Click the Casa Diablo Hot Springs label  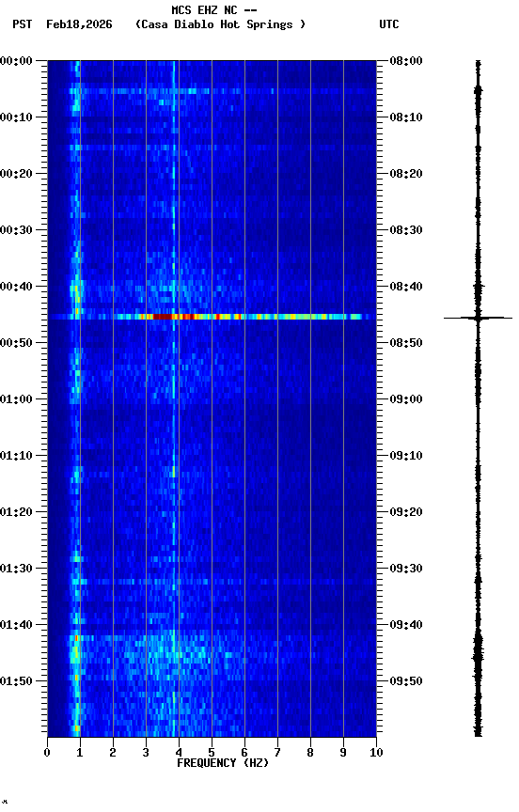click(x=221, y=24)
